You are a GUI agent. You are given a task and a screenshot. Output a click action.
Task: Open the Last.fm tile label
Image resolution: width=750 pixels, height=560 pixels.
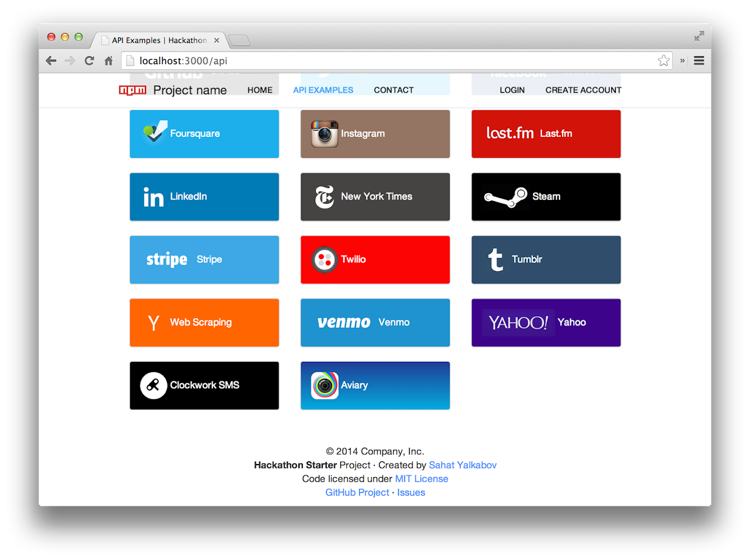point(556,133)
